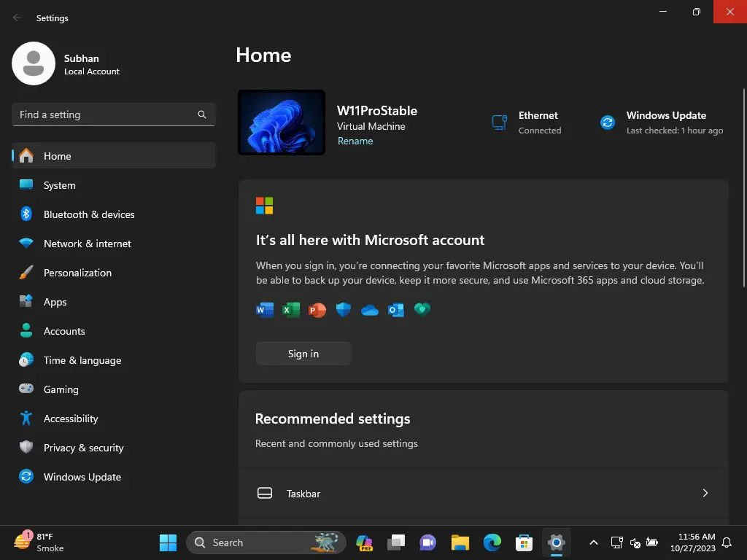
Task: Open the weather widget showing 81°F
Action: point(39,542)
